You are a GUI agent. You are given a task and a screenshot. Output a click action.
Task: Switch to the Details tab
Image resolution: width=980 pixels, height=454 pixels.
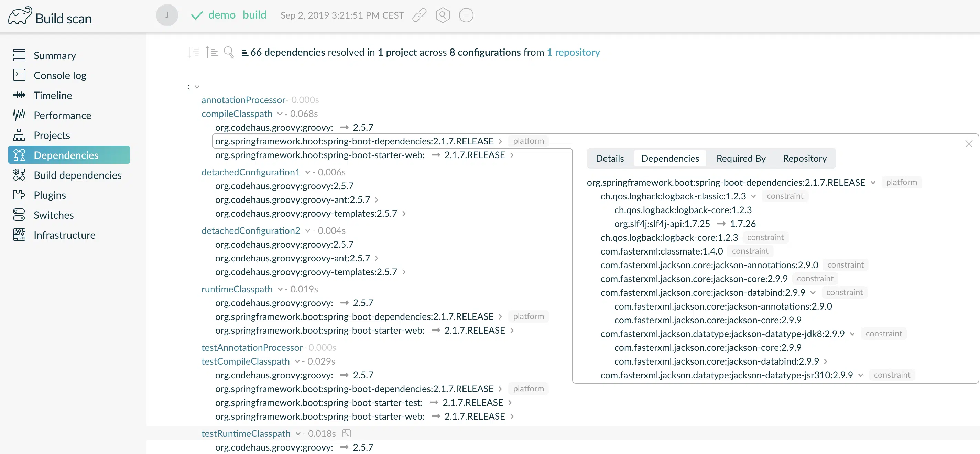click(609, 158)
